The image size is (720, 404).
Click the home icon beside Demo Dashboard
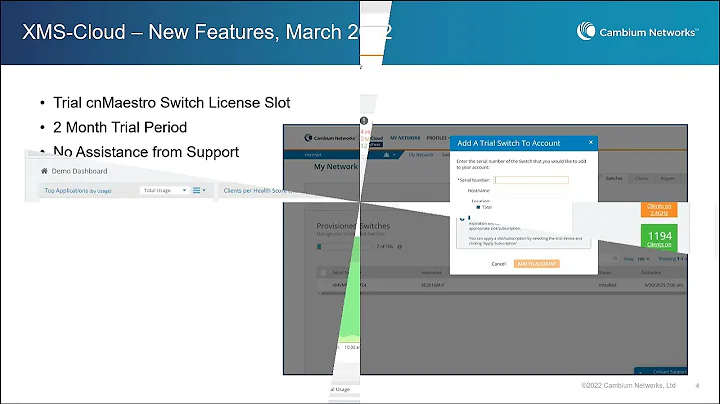(44, 171)
